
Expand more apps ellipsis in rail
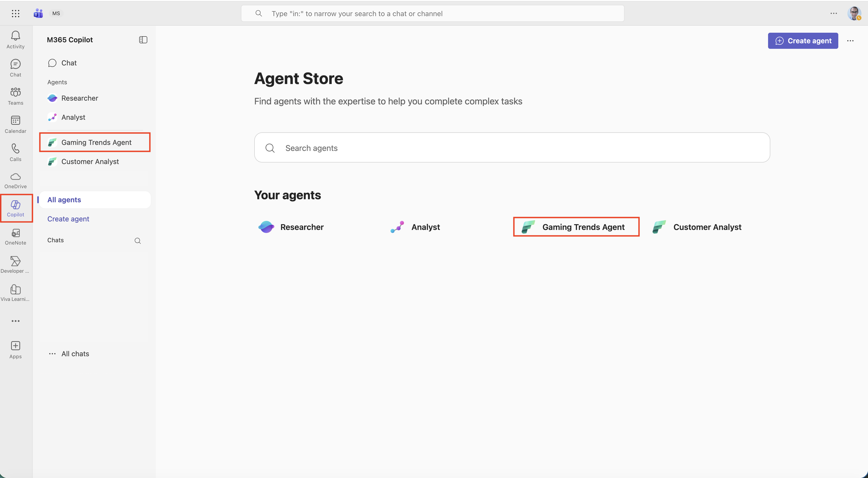pyautogui.click(x=16, y=321)
